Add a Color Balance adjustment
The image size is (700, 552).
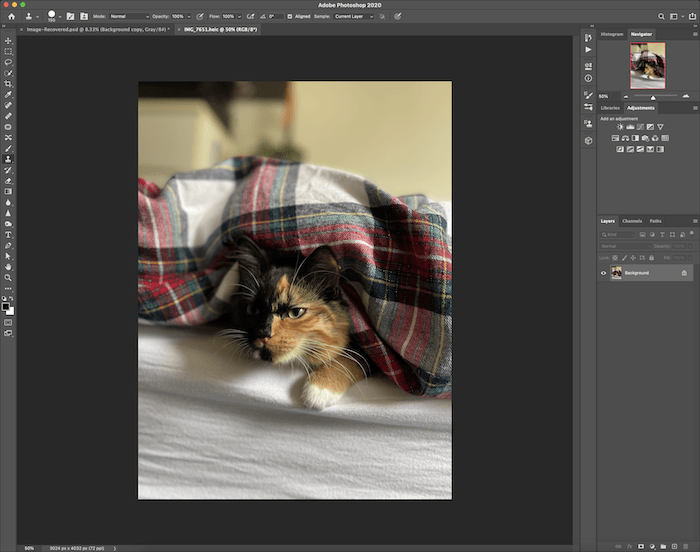pyautogui.click(x=625, y=138)
